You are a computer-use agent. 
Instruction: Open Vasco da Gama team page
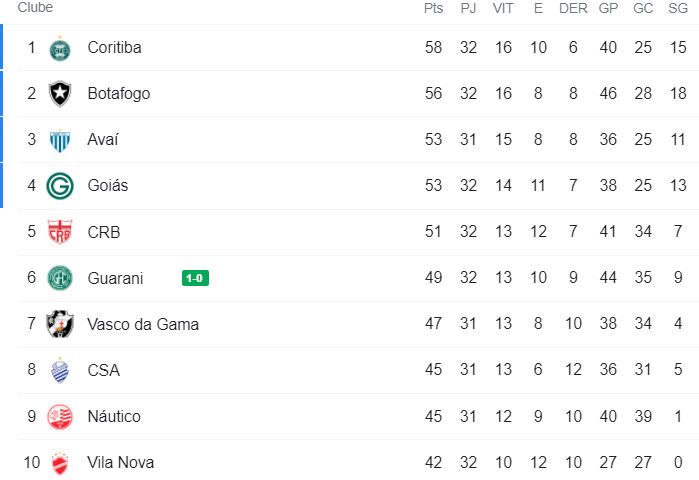coord(142,324)
